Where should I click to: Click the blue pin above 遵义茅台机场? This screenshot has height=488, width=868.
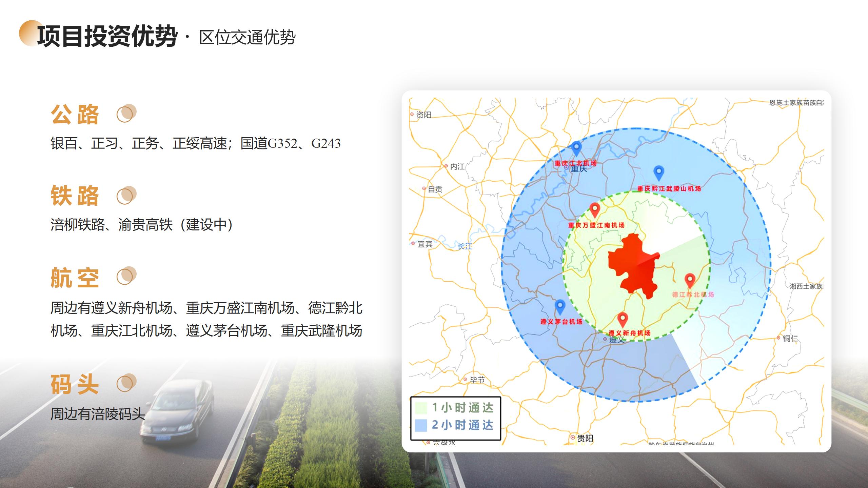pos(560,306)
